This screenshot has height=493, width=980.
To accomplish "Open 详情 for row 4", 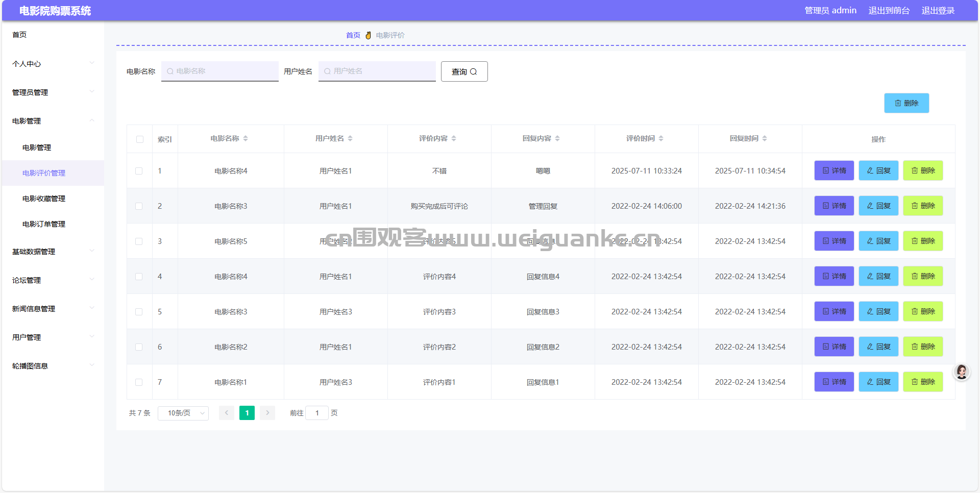I will tap(834, 276).
